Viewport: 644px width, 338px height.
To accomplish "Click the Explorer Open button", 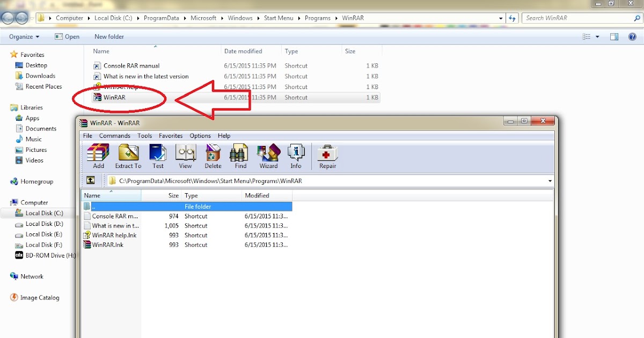I will (67, 36).
